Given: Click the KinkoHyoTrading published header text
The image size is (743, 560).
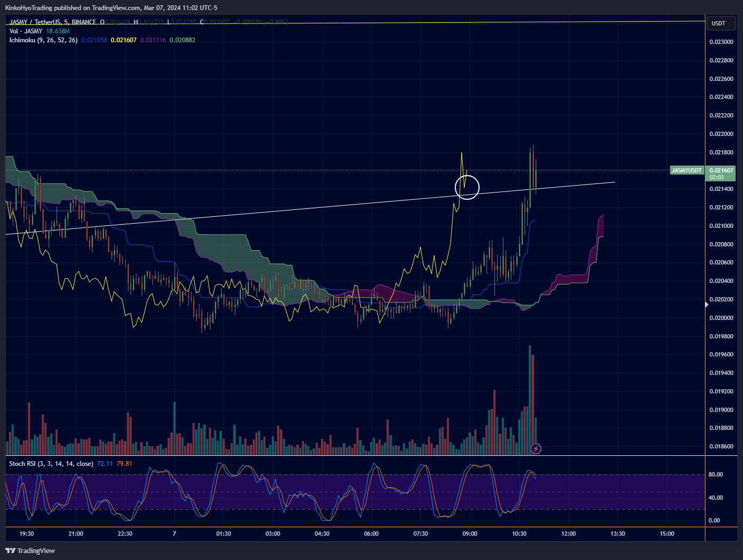Looking at the screenshot, I should point(111,8).
